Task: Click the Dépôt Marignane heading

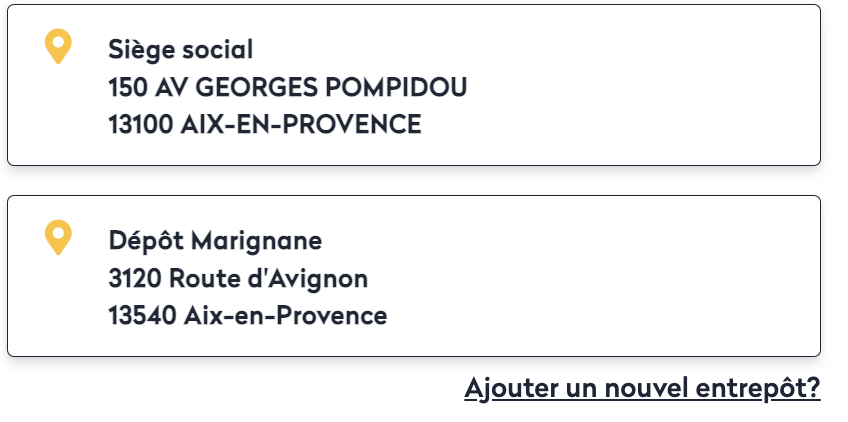Action: pyautogui.click(x=215, y=240)
